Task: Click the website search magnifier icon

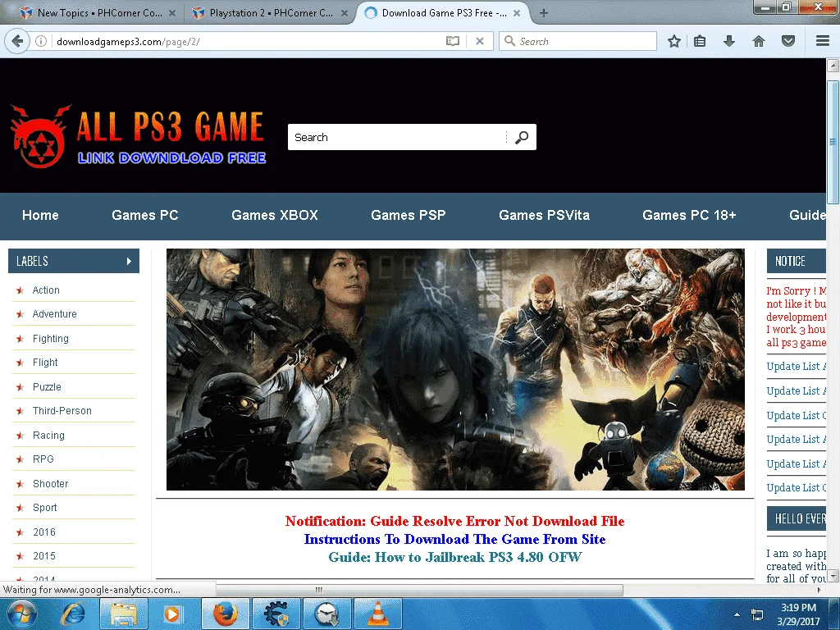Action: (x=521, y=137)
